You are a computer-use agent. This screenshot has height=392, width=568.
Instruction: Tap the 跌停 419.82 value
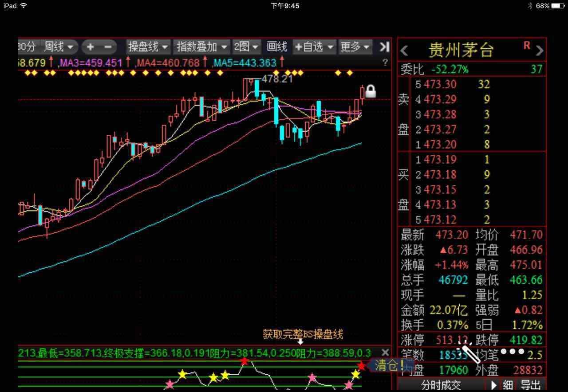click(526, 340)
